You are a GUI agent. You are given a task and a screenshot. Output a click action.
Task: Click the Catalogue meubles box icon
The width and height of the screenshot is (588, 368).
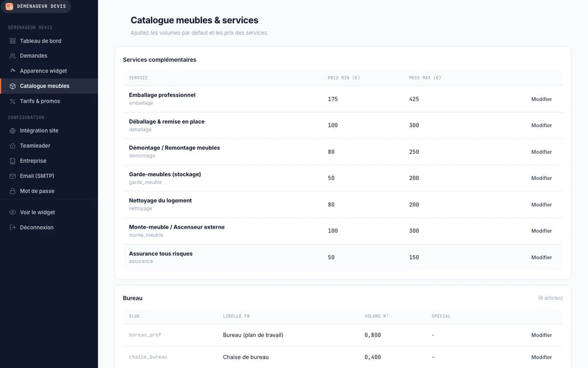[13, 86]
